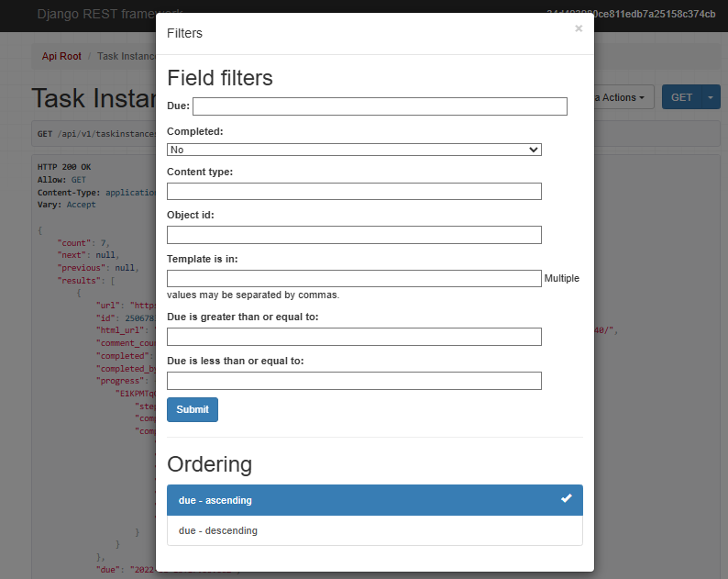This screenshot has height=579, width=728.
Task: Click the Template is in input
Action: (354, 278)
